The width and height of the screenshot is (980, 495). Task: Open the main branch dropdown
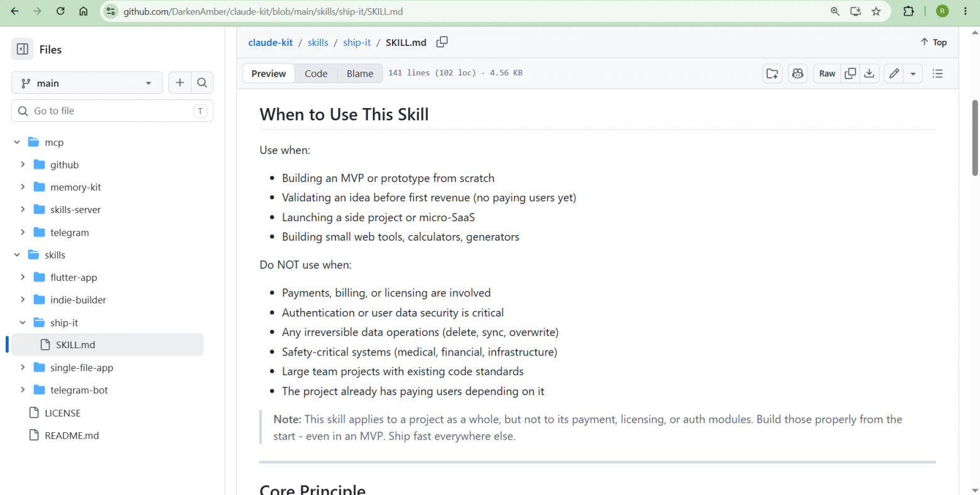(x=87, y=83)
